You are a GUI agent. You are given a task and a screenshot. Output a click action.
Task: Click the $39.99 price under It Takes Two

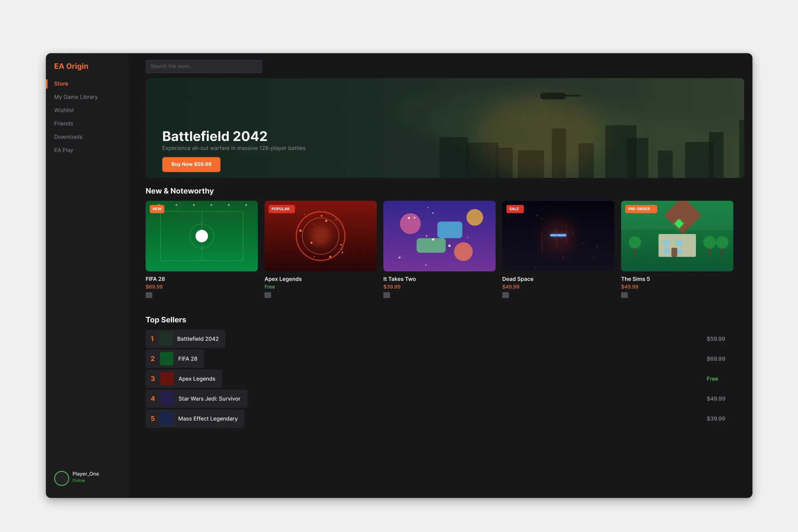point(392,287)
